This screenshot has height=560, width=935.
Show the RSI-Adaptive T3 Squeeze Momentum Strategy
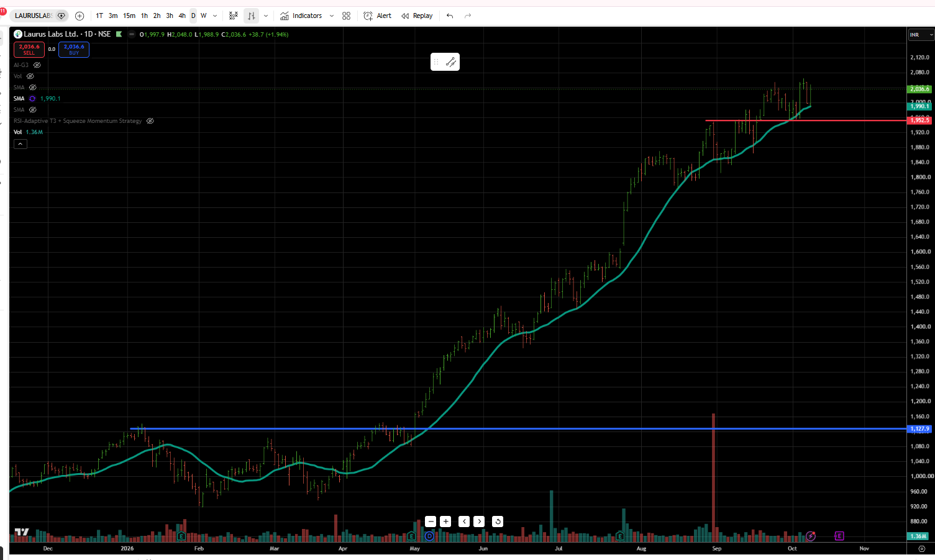(150, 121)
